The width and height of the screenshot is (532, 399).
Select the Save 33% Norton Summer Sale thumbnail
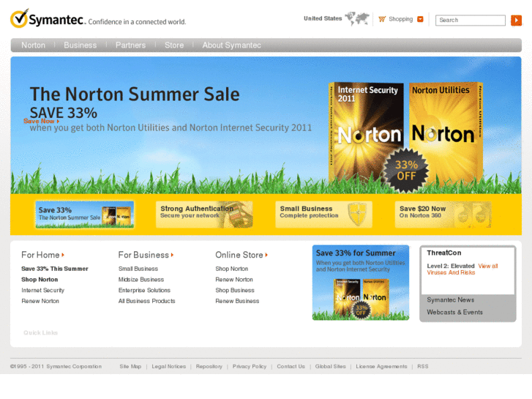pyautogui.click(x=84, y=215)
